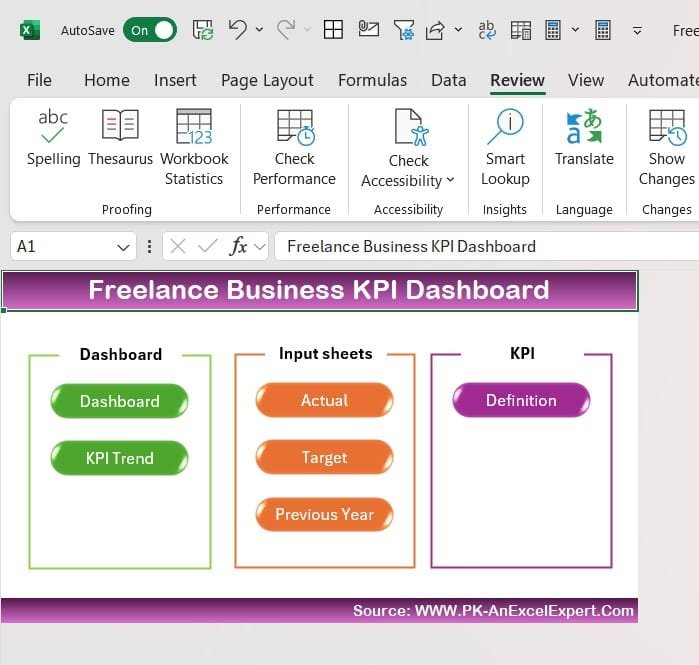Click the form table icon in toolbar

pos(521,30)
